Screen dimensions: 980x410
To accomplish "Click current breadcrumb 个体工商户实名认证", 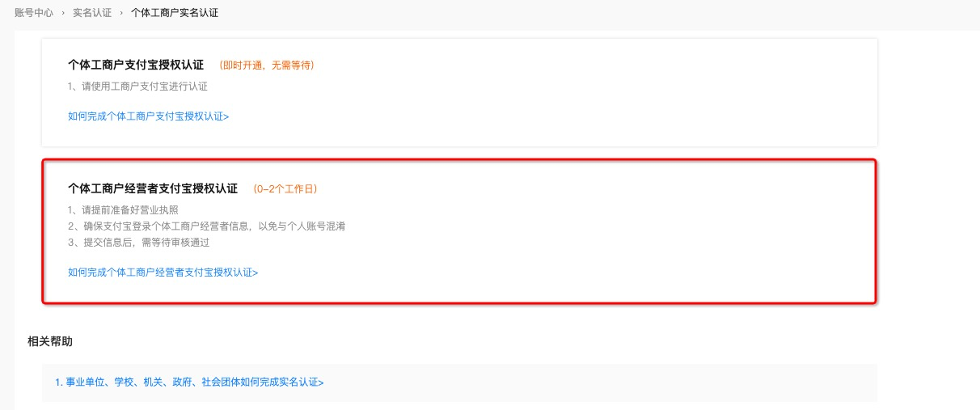I will (175, 13).
